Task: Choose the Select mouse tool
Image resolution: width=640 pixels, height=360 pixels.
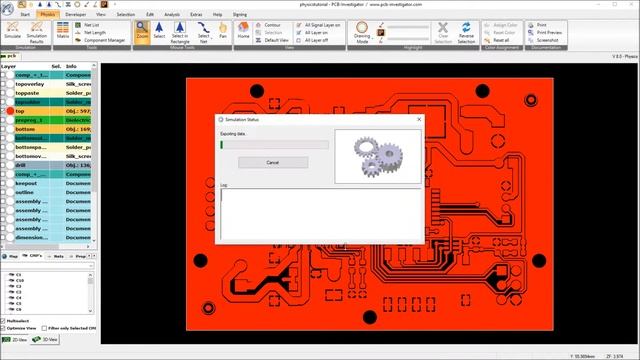Action: pyautogui.click(x=159, y=31)
